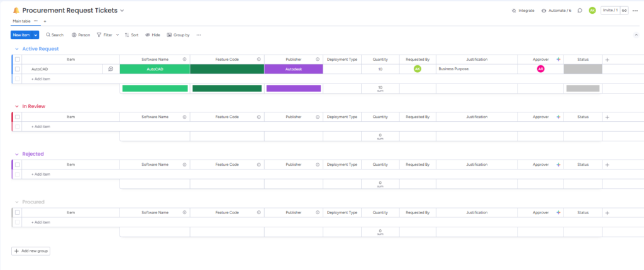Click the Software Name column info icon
This screenshot has width=644, height=270.
[x=184, y=59]
